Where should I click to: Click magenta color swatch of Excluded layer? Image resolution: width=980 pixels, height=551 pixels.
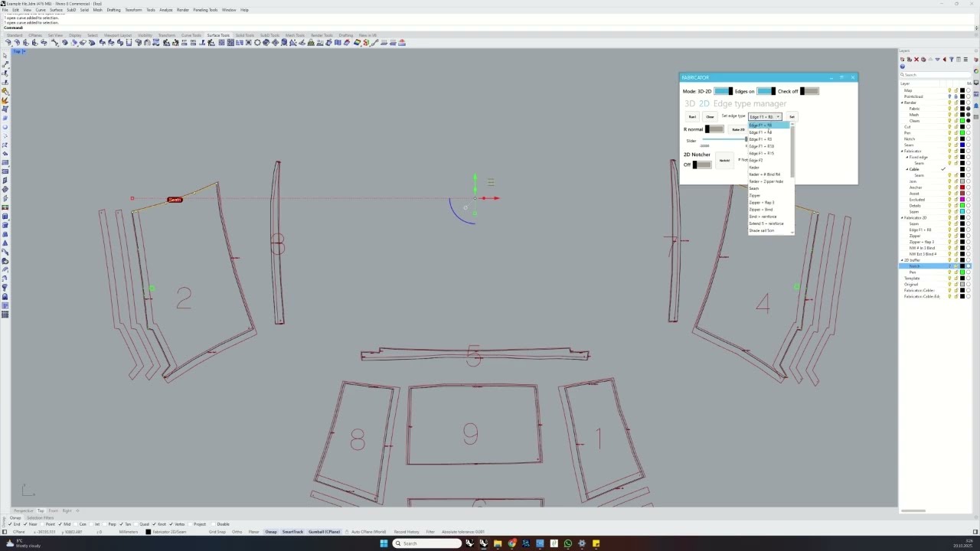click(x=962, y=200)
